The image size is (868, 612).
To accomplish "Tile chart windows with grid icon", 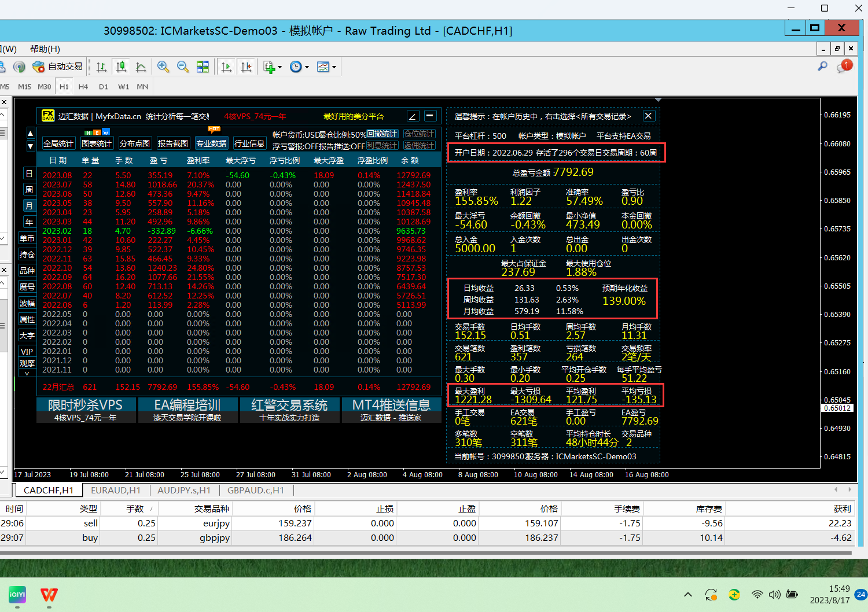I will [x=203, y=67].
